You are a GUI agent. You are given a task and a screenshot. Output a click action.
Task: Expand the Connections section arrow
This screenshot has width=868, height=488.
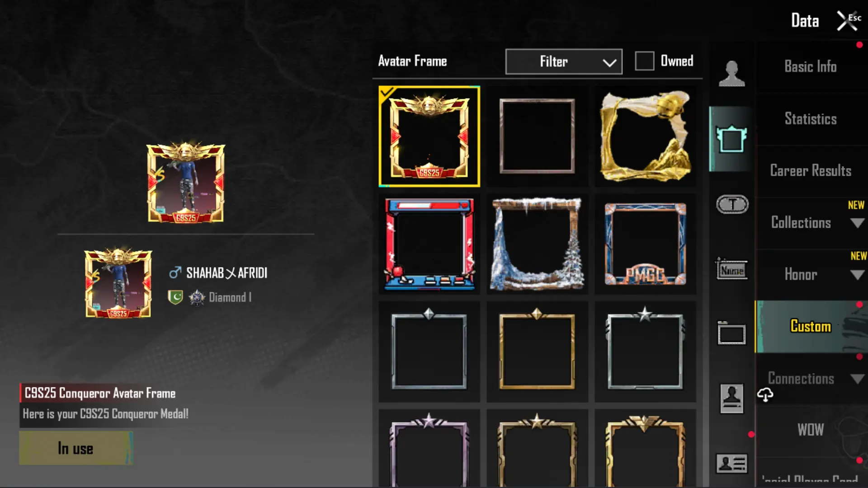point(857,379)
